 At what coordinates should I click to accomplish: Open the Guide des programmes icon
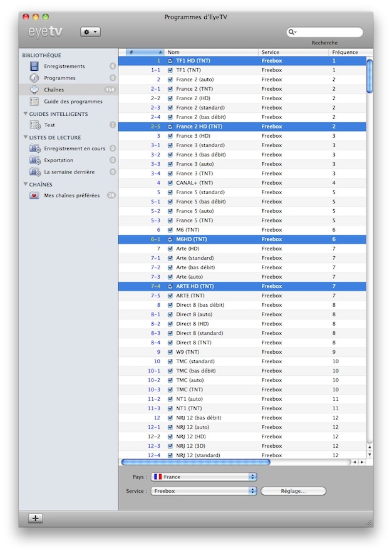click(34, 101)
